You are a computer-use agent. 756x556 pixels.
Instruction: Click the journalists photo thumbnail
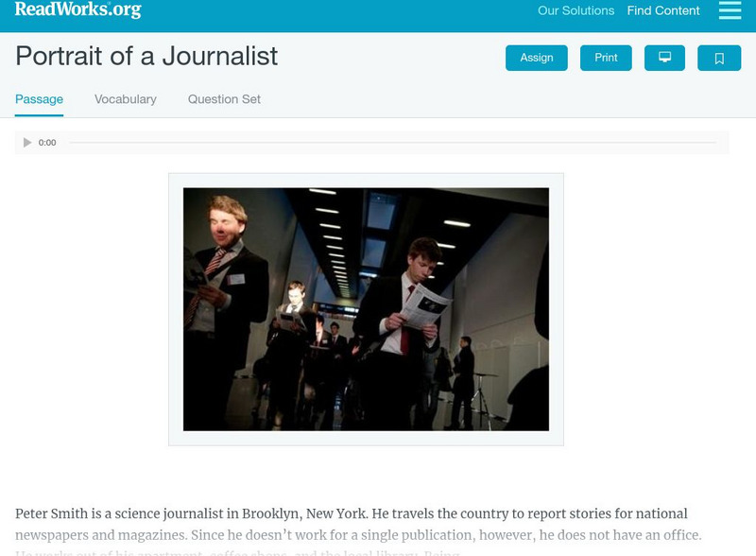366,309
